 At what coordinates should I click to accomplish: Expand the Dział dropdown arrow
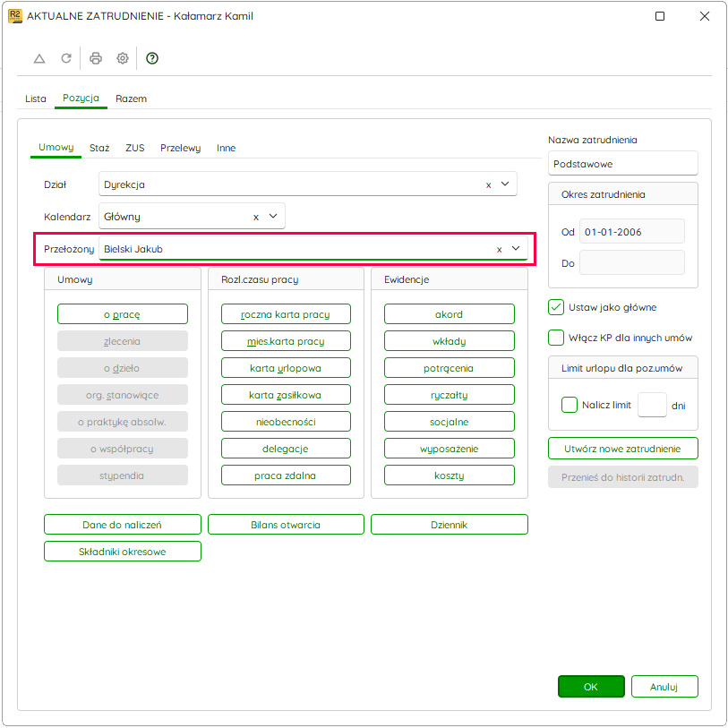coord(505,184)
